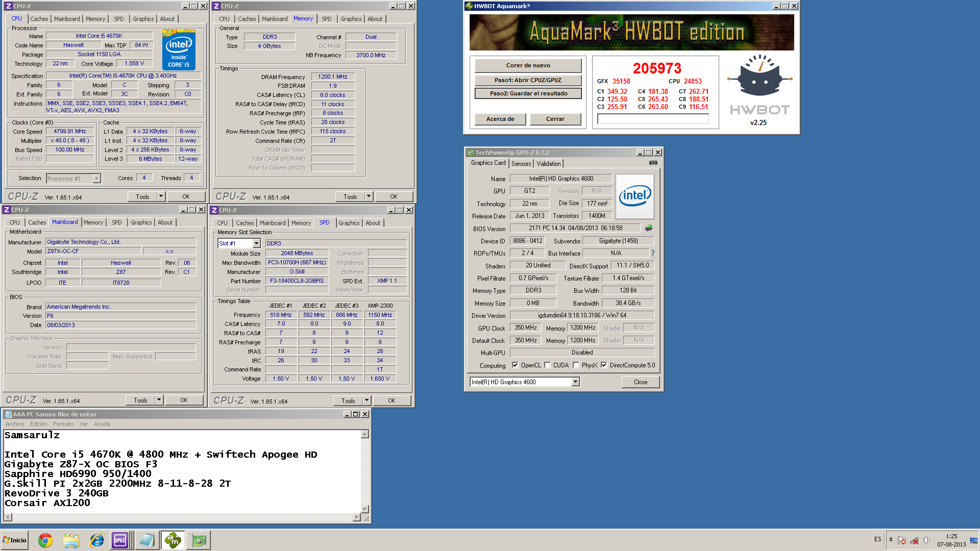The width and height of the screenshot is (980, 551).
Task: Click the GPU-Z screenshot camera icon
Action: [x=653, y=163]
